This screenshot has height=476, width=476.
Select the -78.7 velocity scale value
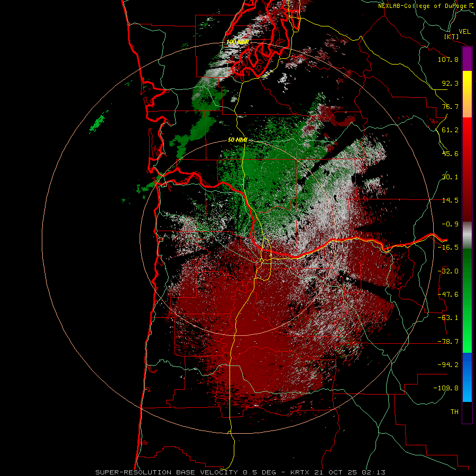tap(448, 341)
